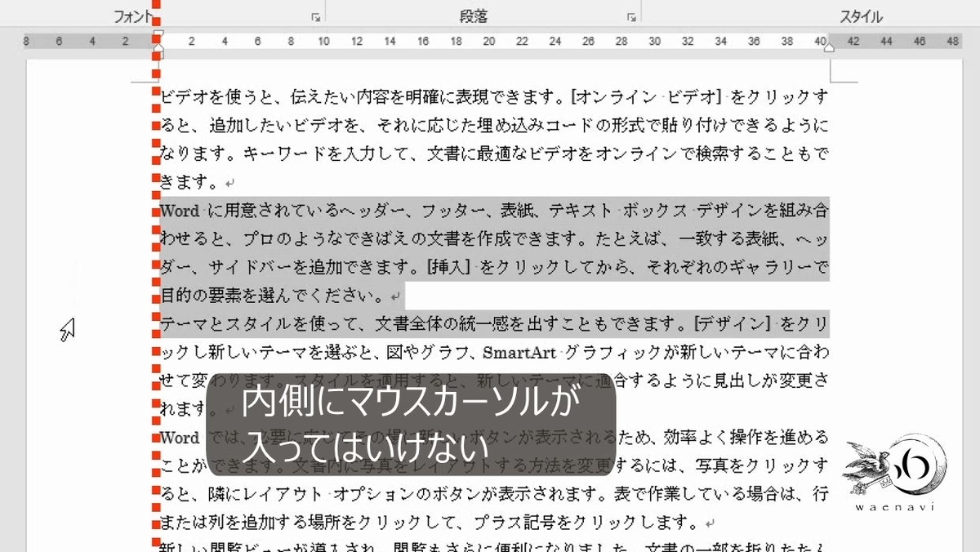980x552 pixels.
Task: Click the word SmartArt in the document
Action: (519, 353)
